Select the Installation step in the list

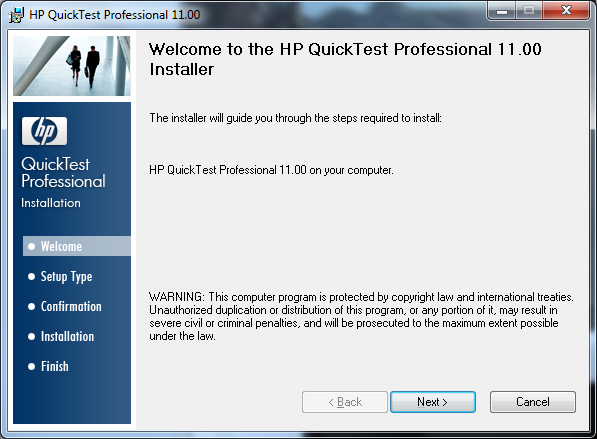coord(67,337)
